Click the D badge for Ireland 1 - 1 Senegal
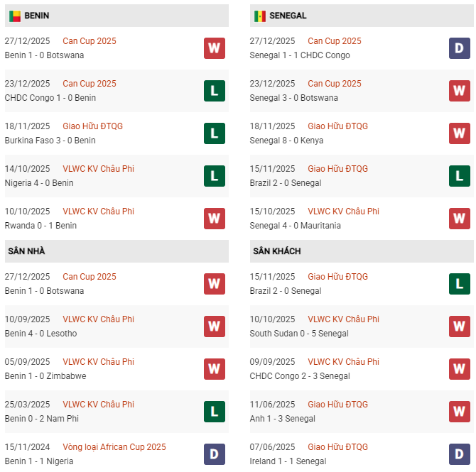The image size is (476, 472). 460,454
